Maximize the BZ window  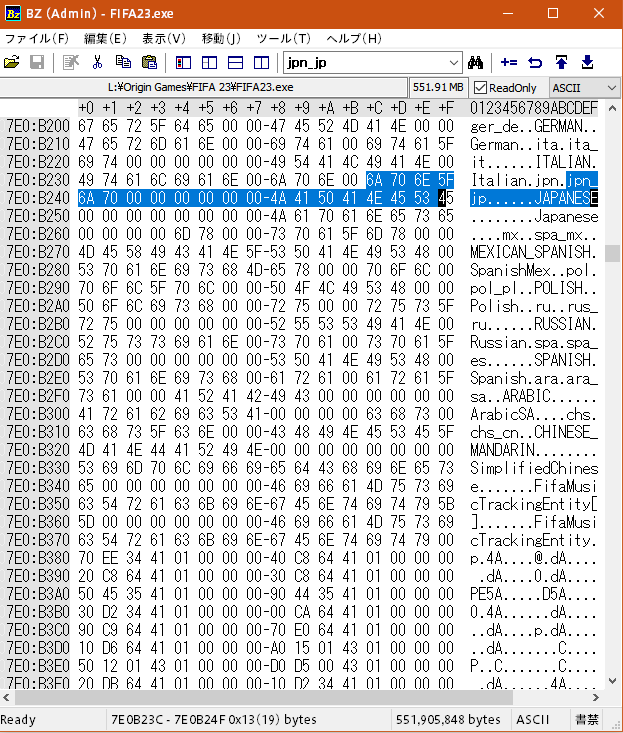(x=553, y=13)
